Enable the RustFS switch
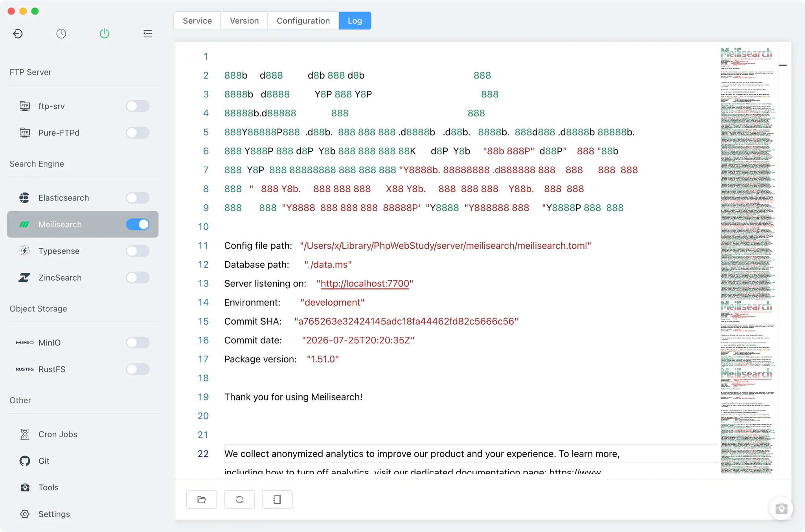The width and height of the screenshot is (805, 532). [138, 369]
